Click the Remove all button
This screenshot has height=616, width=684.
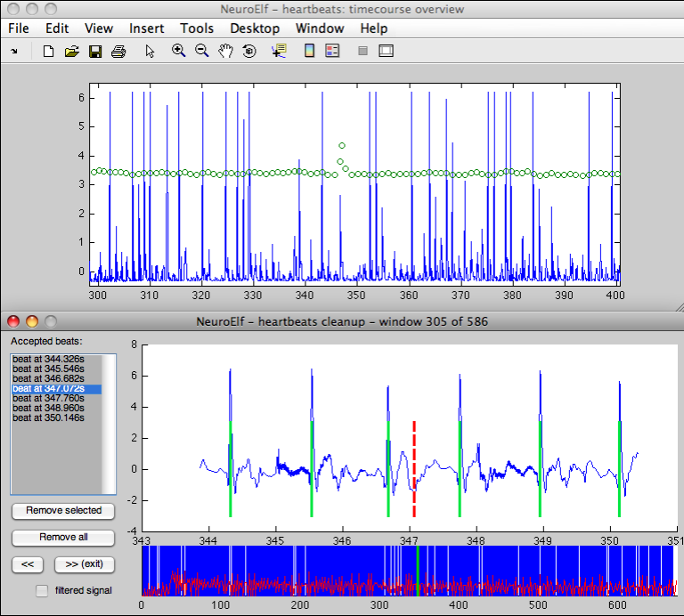click(63, 538)
